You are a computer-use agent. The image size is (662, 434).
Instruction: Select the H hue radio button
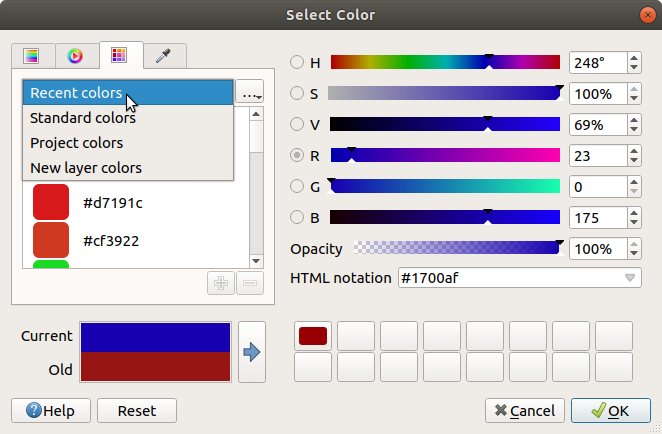[297, 63]
